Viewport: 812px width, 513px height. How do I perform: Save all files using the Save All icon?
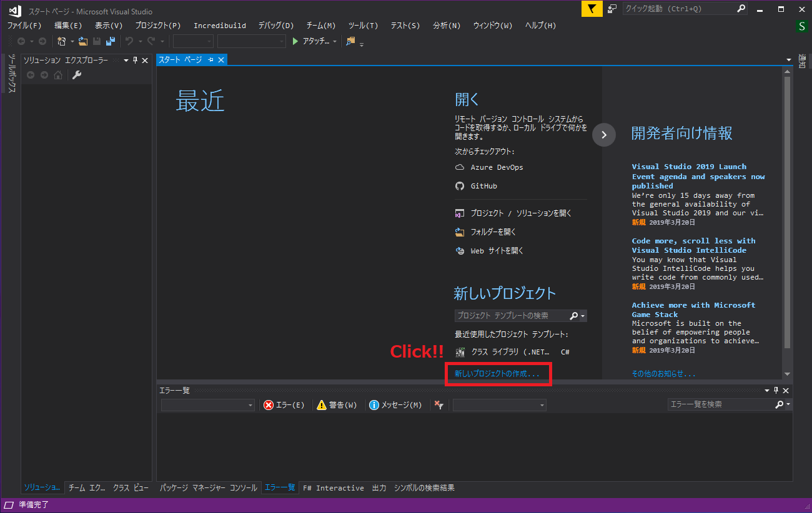point(110,41)
